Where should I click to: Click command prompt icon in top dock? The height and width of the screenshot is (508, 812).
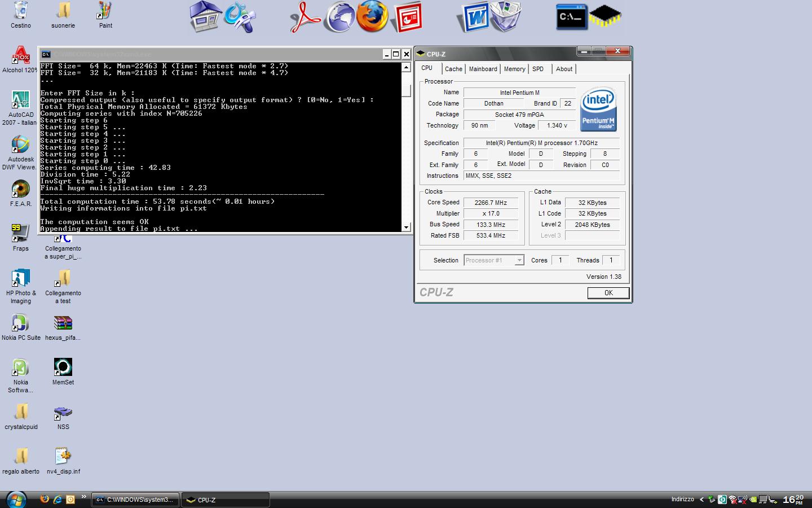click(x=571, y=17)
